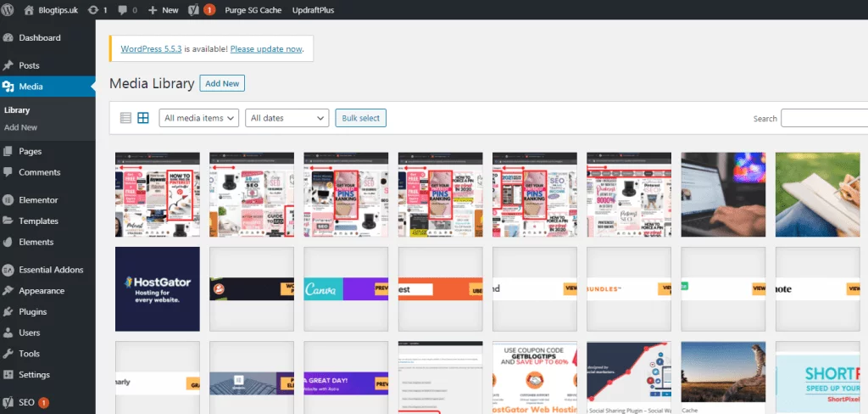Select the social sharing plugin chart thumbnail

(x=629, y=378)
